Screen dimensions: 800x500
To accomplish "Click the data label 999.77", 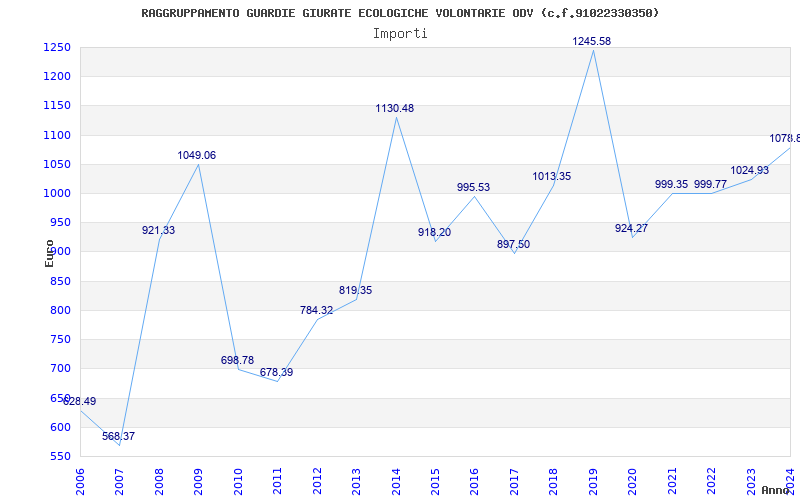I will pos(710,184).
